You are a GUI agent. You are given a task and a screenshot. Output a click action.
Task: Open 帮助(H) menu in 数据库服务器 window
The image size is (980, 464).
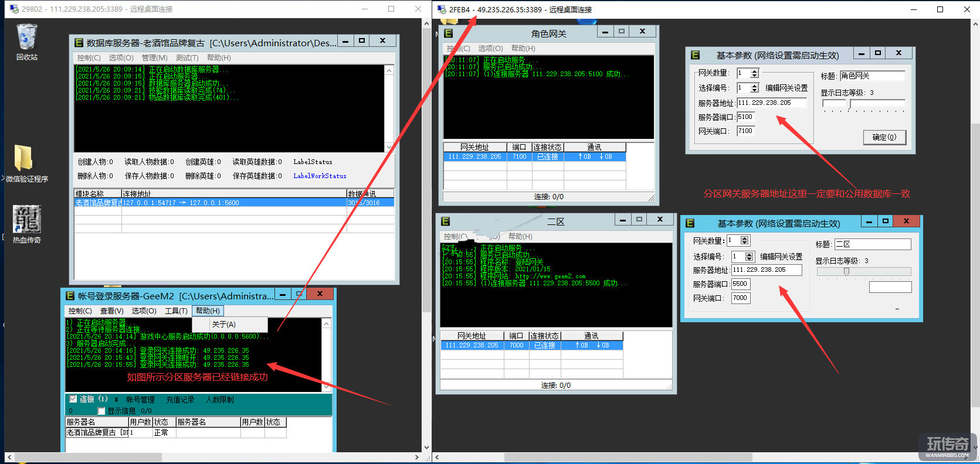click(219, 58)
